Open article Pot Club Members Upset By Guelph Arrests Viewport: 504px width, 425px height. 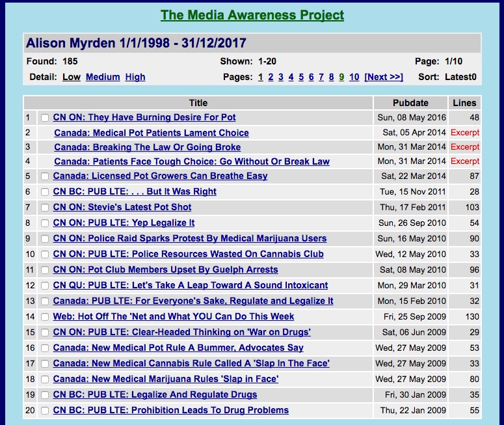click(x=166, y=269)
